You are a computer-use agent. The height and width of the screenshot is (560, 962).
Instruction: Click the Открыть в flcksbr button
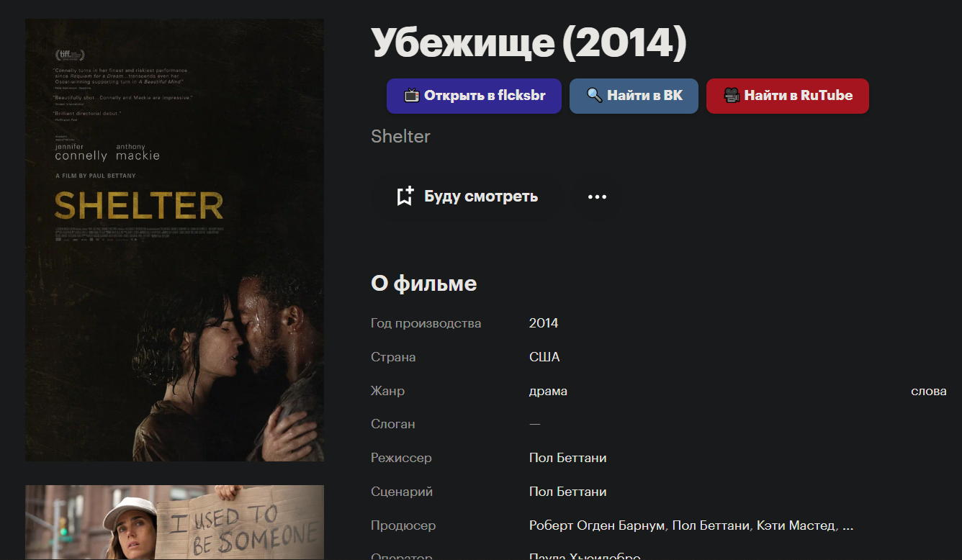[x=474, y=96]
